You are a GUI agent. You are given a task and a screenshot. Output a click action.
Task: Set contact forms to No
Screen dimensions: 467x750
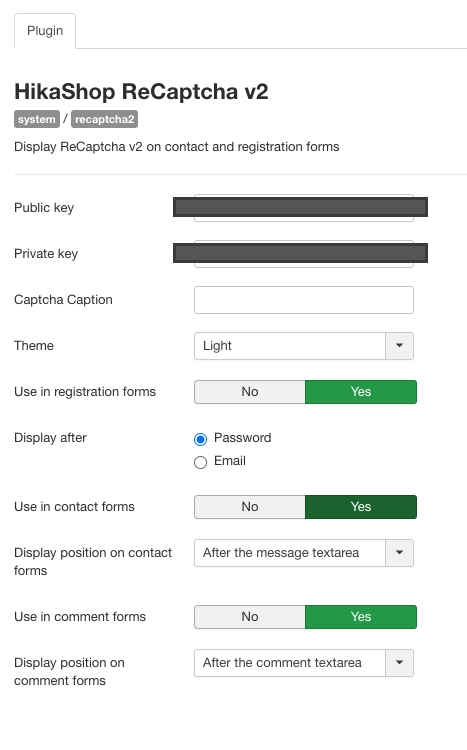[x=250, y=507]
